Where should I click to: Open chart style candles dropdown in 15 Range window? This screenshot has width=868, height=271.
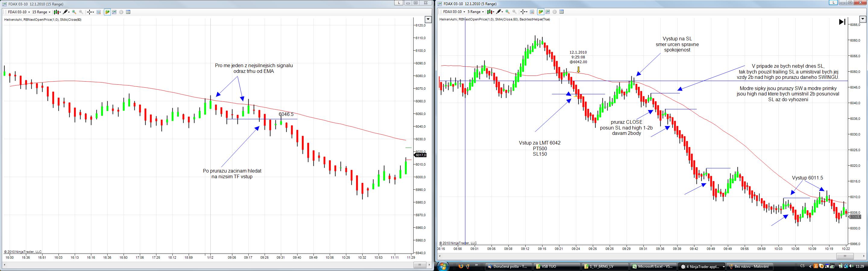pyautogui.click(x=57, y=12)
